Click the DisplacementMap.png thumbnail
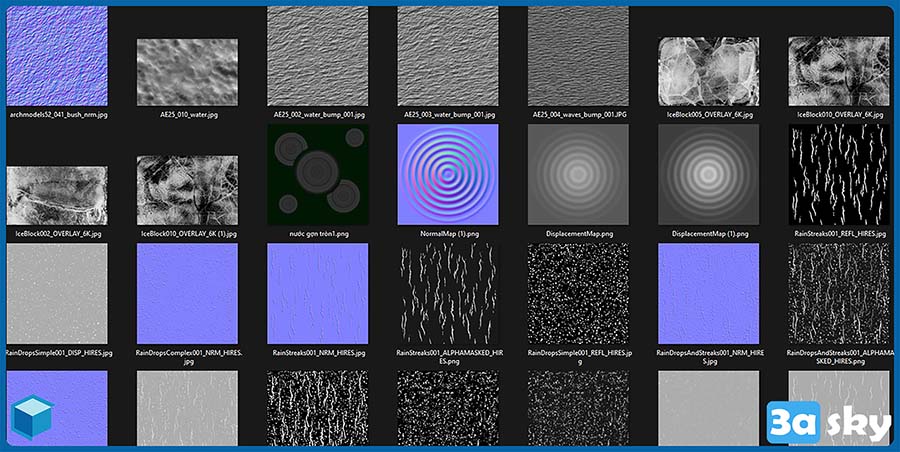 [578, 175]
